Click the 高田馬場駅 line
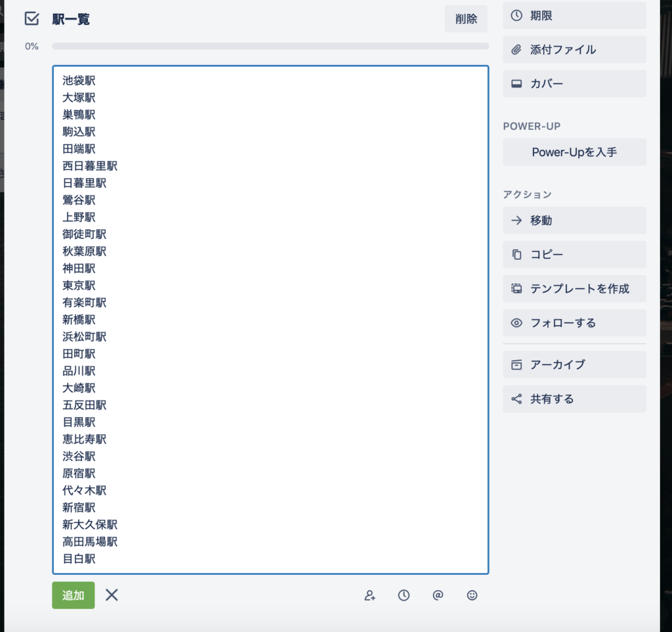The image size is (672, 632). tap(90, 542)
